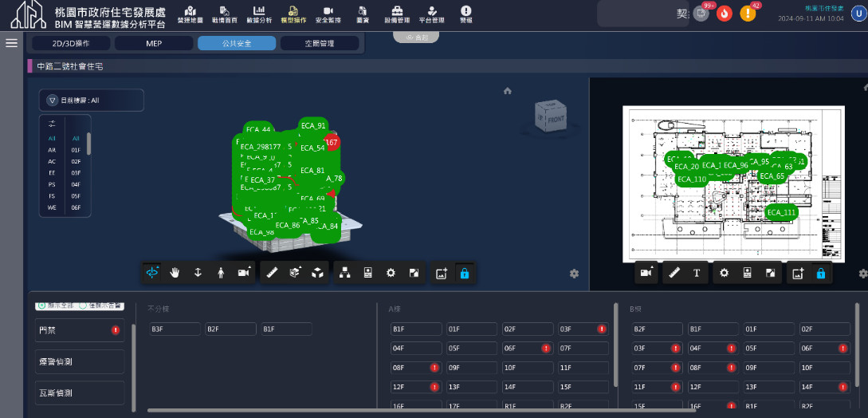Open the filter sliders icon in floor list

(52, 124)
